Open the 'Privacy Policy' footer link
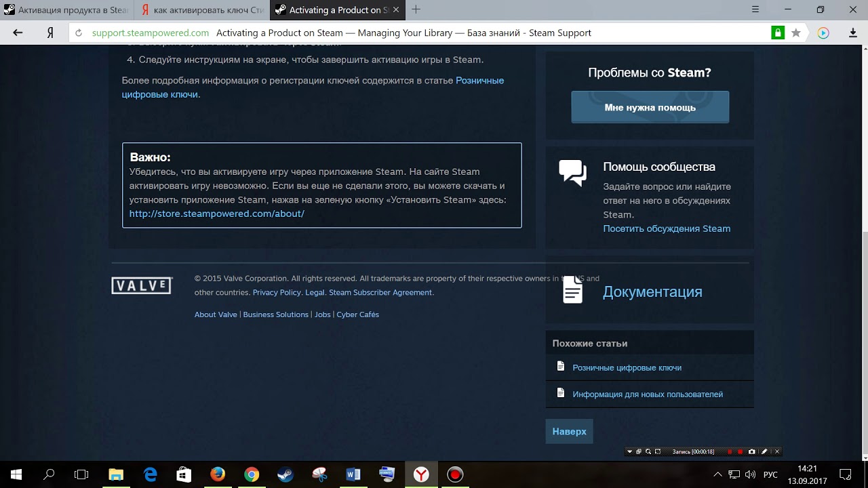Screen dimensions: 868x488 [x=277, y=292]
